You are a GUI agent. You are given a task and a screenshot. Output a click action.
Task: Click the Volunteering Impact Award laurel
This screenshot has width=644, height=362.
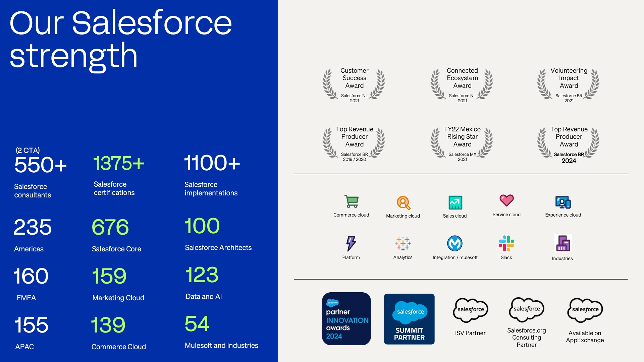569,84
